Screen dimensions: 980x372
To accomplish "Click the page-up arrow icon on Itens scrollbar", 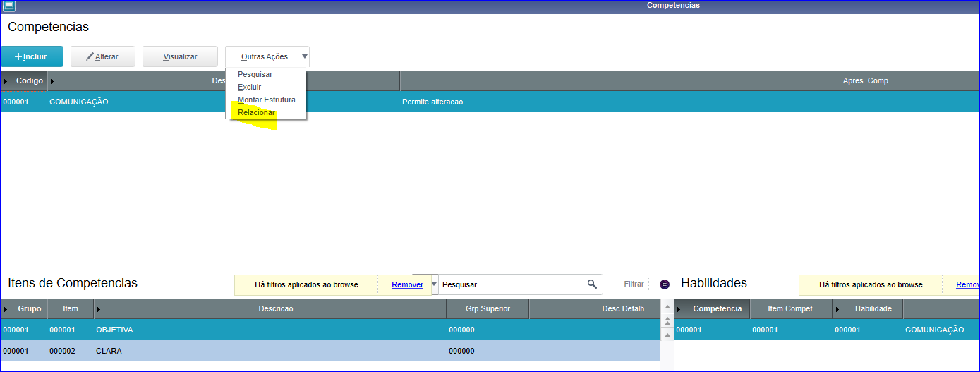I will pos(667,321).
